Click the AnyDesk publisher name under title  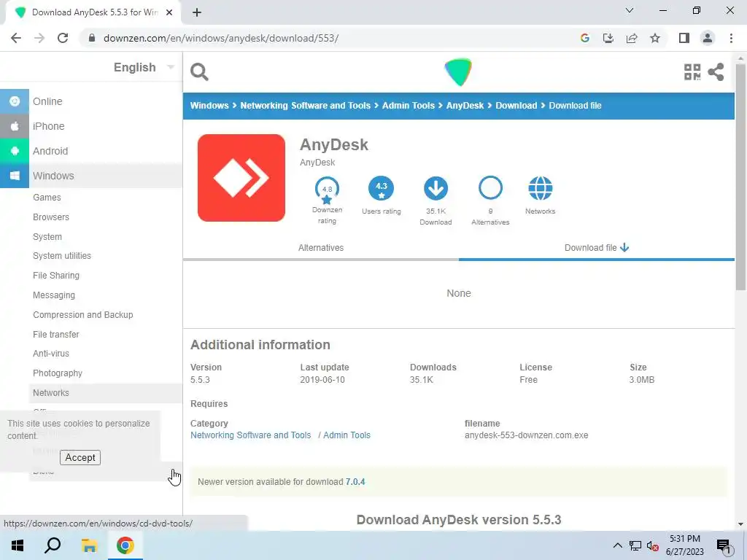pyautogui.click(x=317, y=163)
